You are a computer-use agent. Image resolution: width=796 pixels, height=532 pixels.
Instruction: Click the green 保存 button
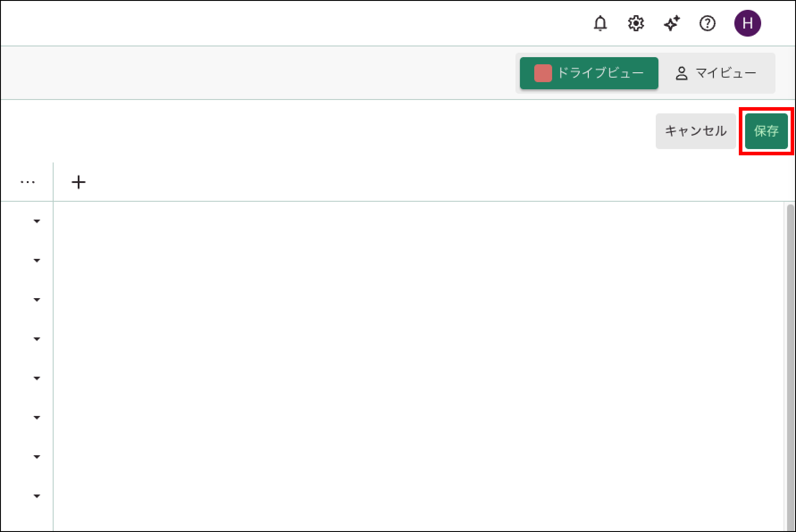pyautogui.click(x=766, y=131)
